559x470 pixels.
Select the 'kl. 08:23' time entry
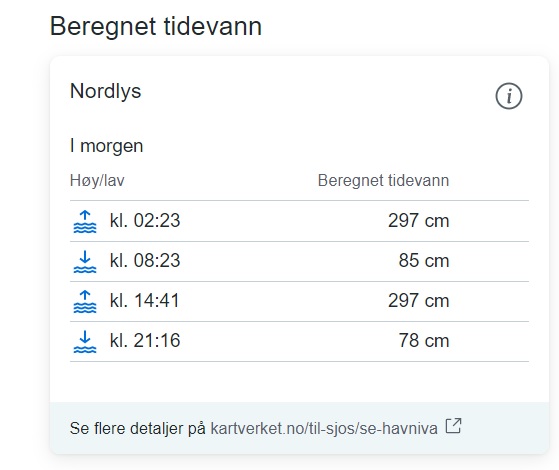[x=145, y=260]
